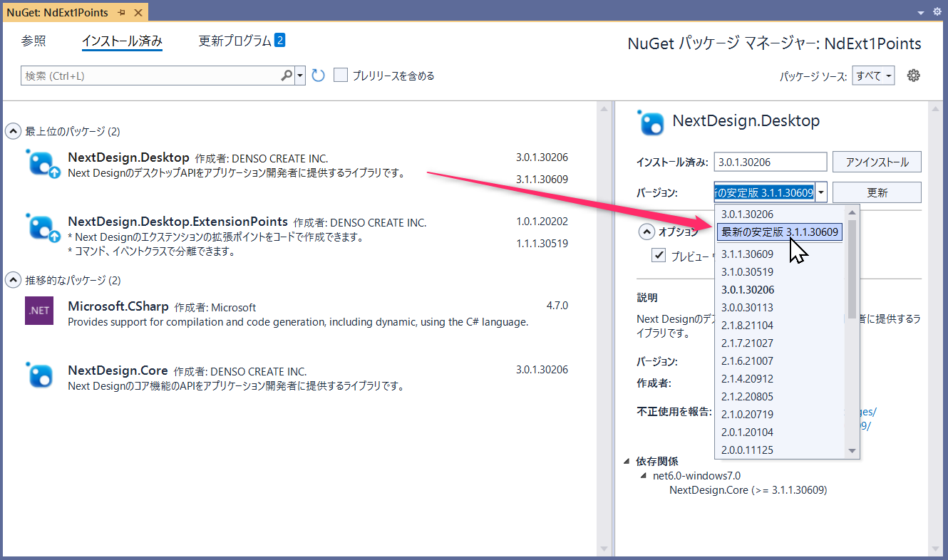Select NextDesign.Desktop.ExtensionPoints package icon
The image size is (948, 560).
(x=43, y=228)
